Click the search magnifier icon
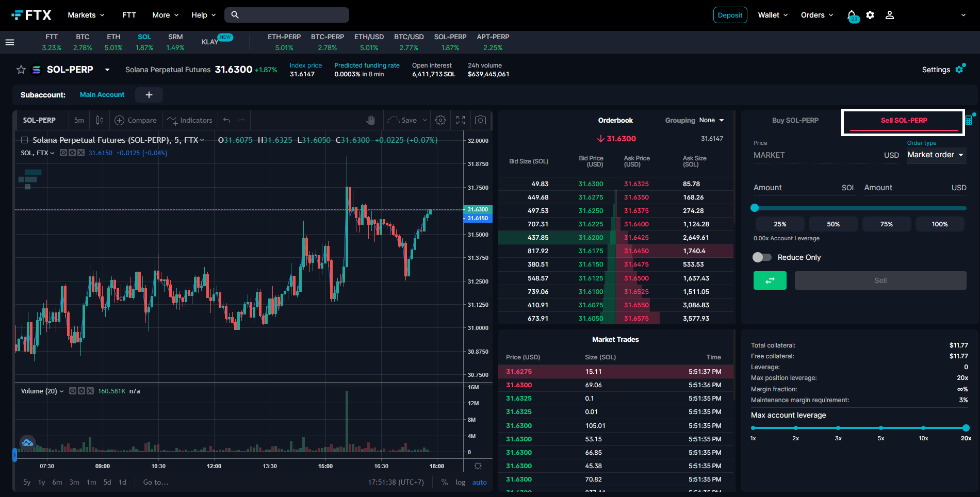This screenshot has height=497, width=980. [x=235, y=15]
